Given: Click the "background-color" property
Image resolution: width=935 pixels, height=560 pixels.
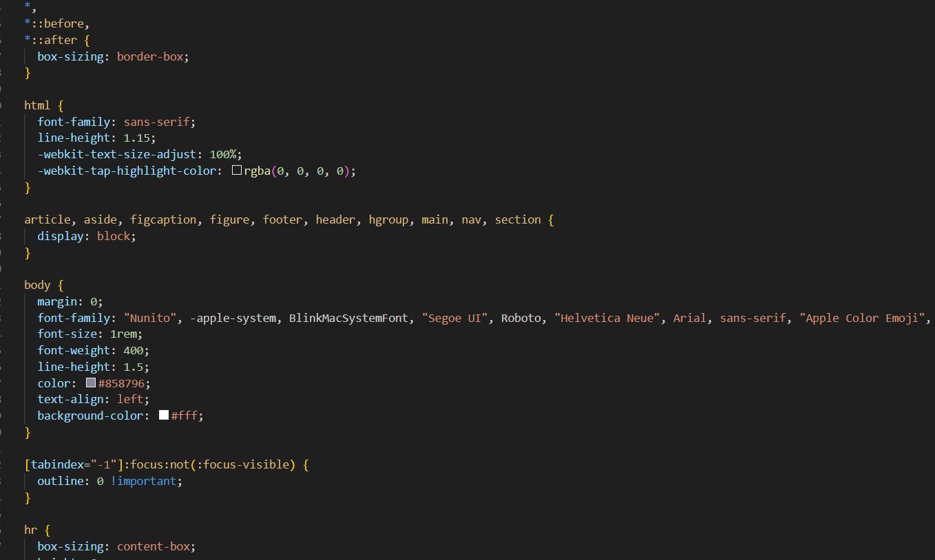Looking at the screenshot, I should (x=90, y=416).
